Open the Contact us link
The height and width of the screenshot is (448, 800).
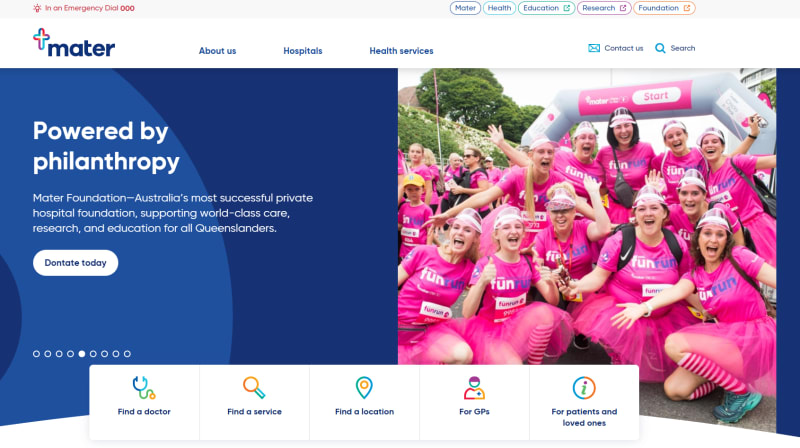tap(623, 48)
